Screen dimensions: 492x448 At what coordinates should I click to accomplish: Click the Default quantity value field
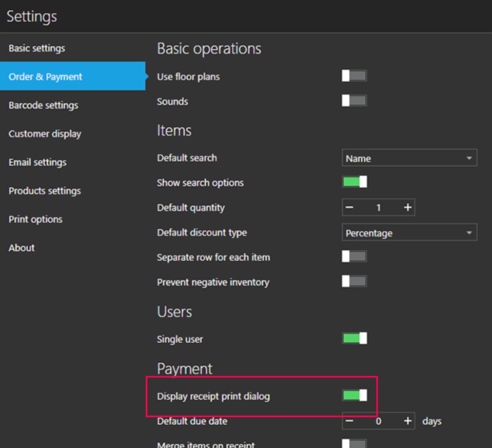[378, 207]
